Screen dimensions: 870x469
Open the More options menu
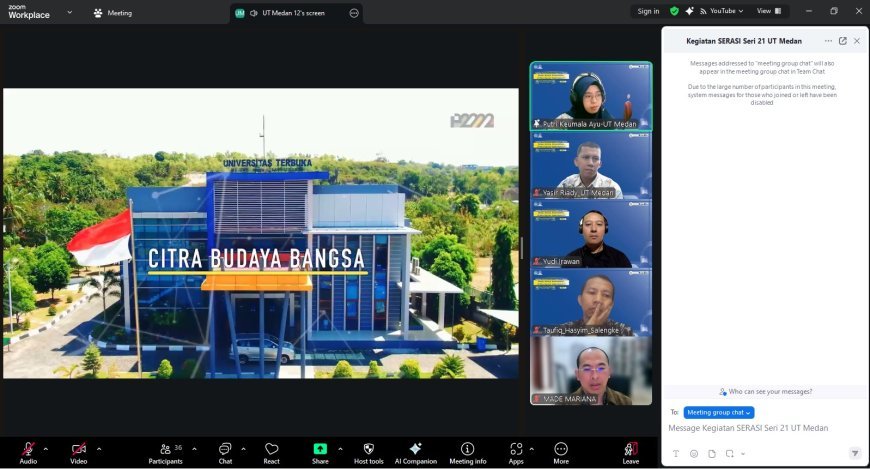point(561,451)
